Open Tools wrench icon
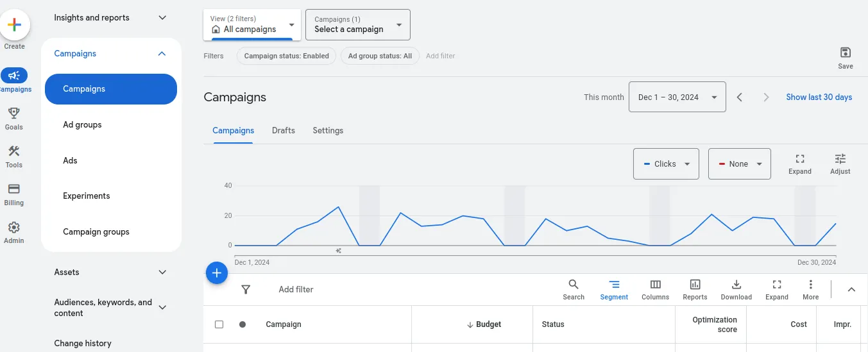This screenshot has width=868, height=352. tap(14, 151)
